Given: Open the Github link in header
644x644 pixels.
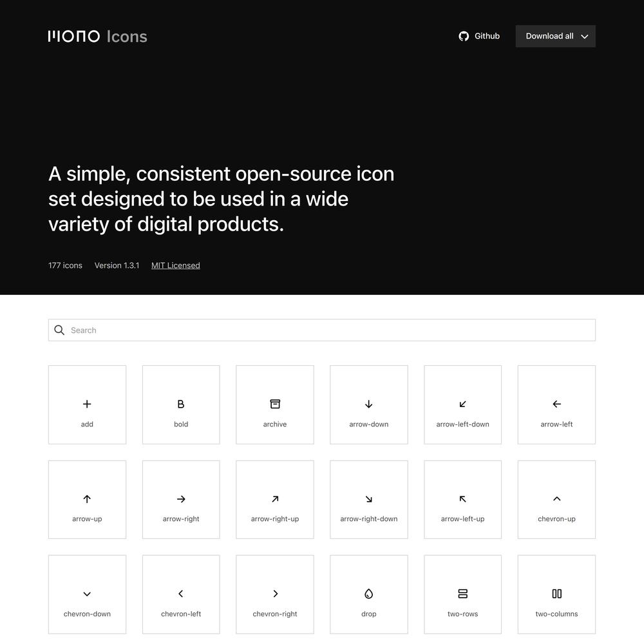Looking at the screenshot, I should (x=479, y=36).
